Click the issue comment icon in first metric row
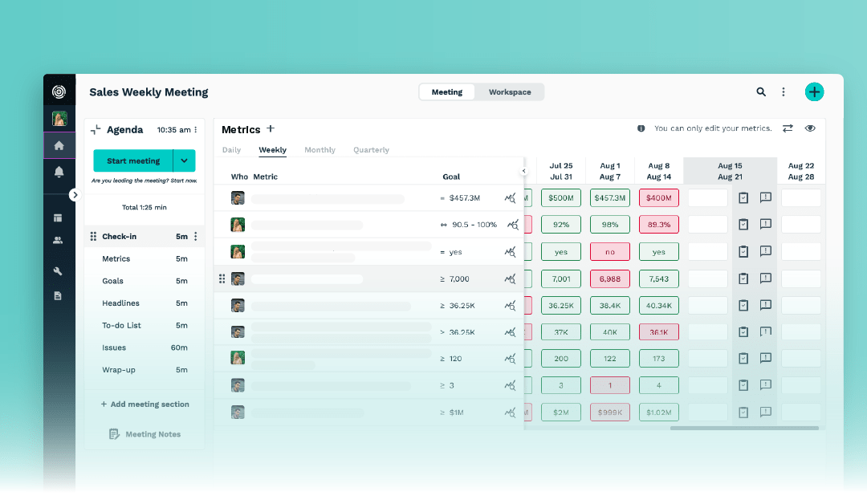 (x=765, y=197)
